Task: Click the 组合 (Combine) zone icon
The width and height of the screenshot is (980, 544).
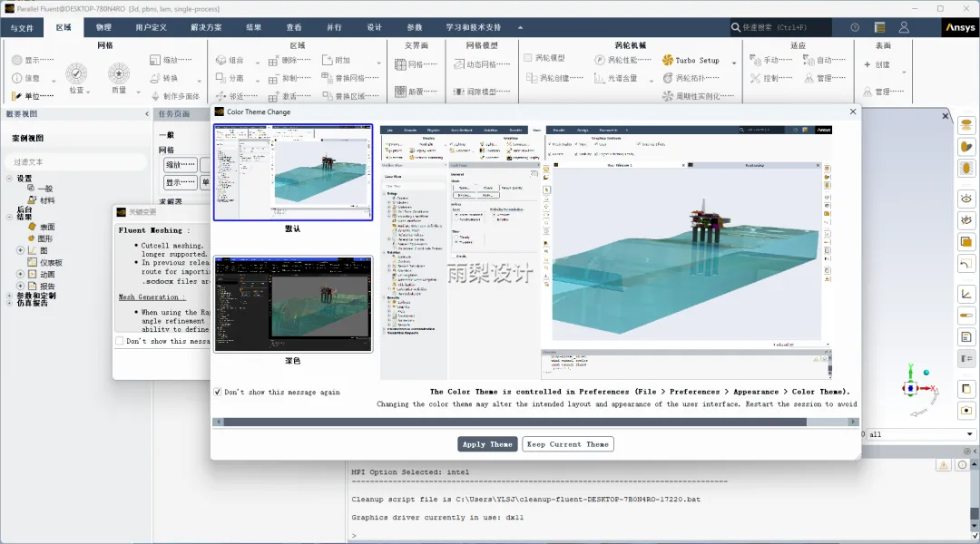Action: (x=220, y=60)
